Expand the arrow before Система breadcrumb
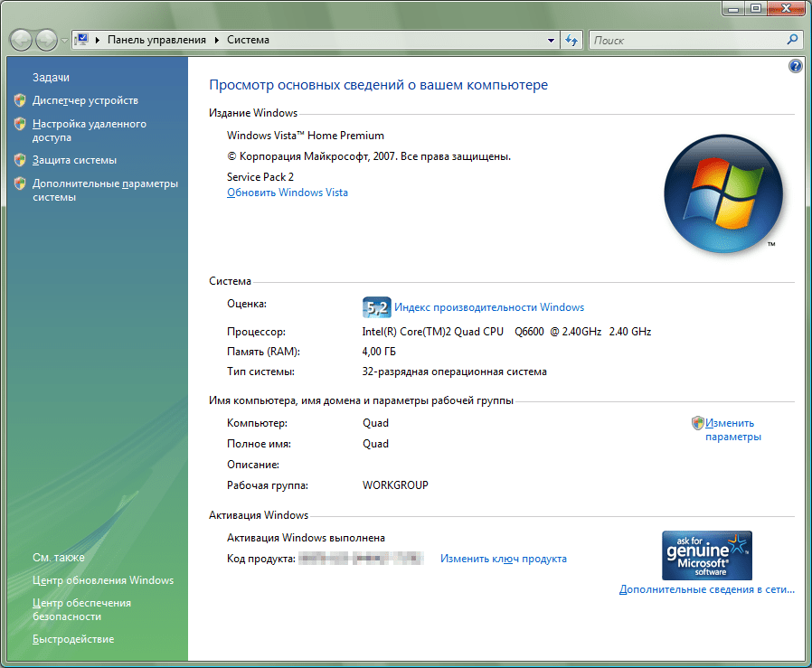 coord(216,40)
